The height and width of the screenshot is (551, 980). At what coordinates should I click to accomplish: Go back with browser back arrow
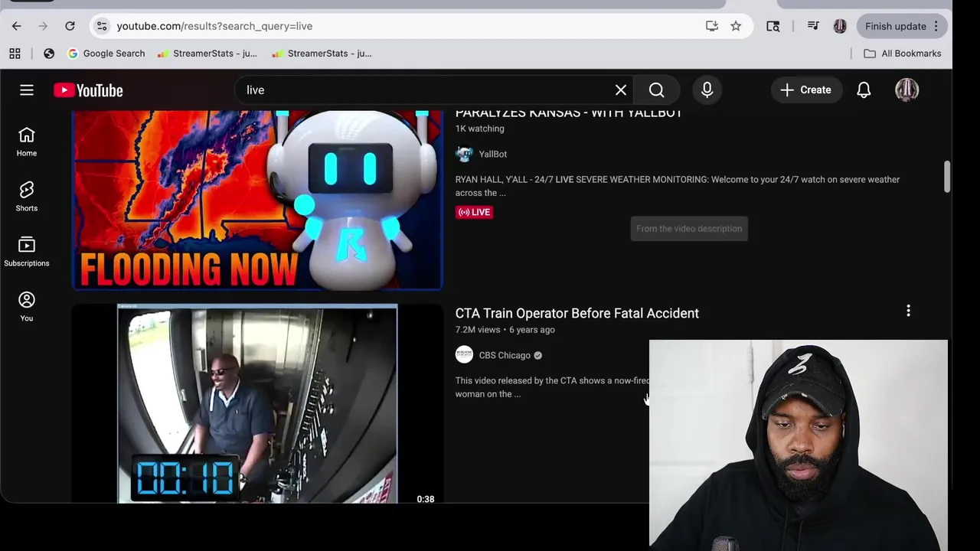click(16, 26)
